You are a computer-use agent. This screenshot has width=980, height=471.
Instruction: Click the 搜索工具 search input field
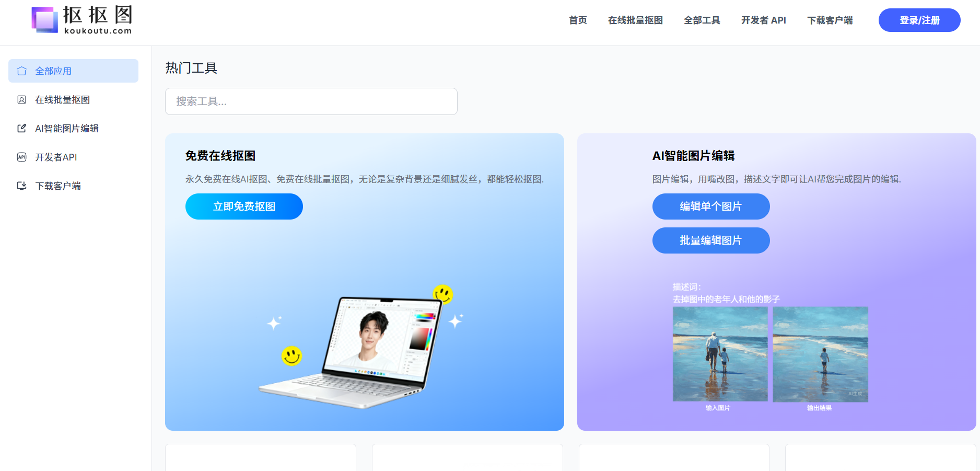[x=311, y=101]
